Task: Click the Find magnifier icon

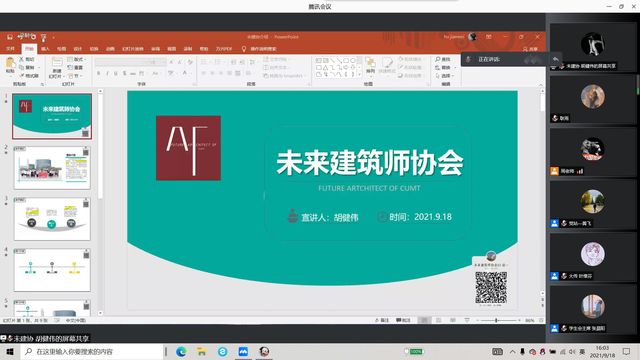Action: [x=438, y=59]
